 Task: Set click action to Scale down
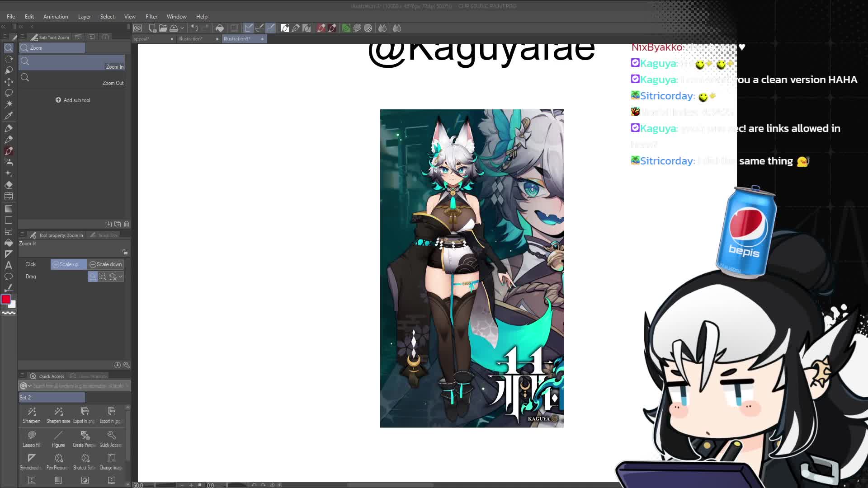pos(106,264)
